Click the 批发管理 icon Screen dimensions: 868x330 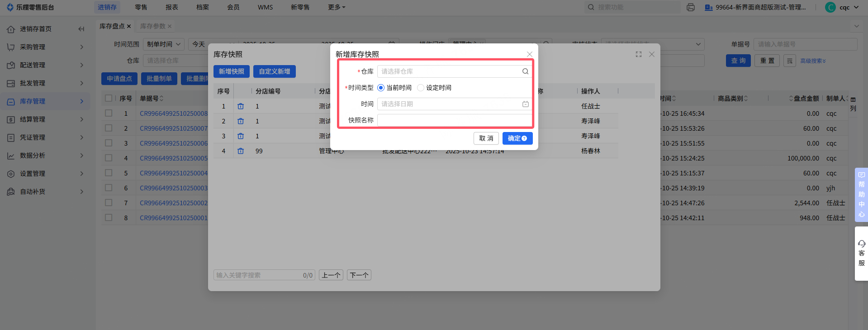(x=11, y=83)
